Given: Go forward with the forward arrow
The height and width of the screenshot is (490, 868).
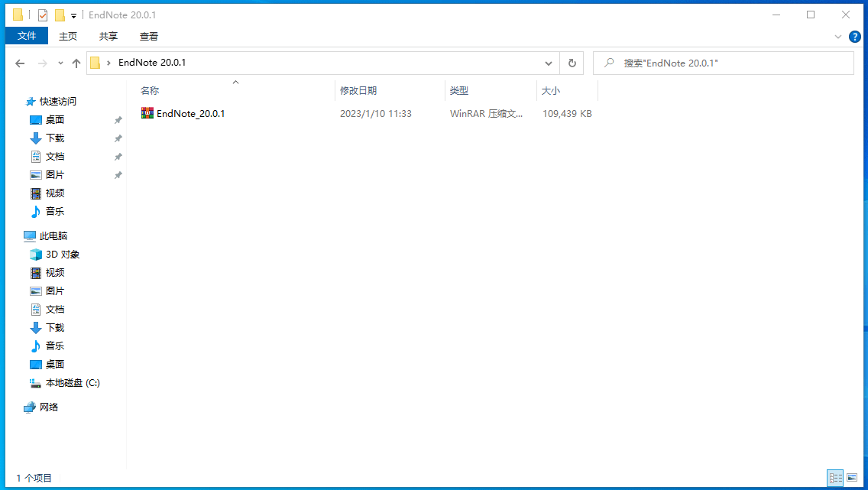Looking at the screenshot, I should pos(42,63).
